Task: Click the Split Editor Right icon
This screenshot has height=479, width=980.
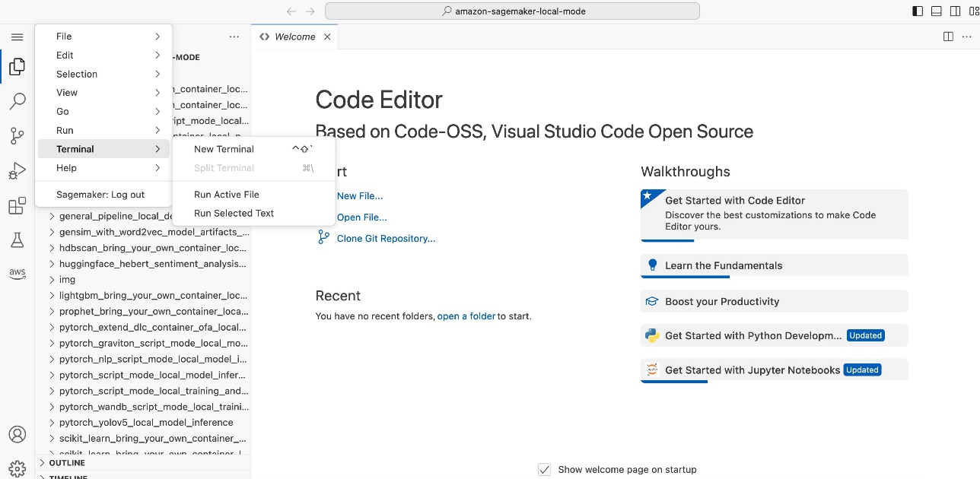Action: point(948,36)
